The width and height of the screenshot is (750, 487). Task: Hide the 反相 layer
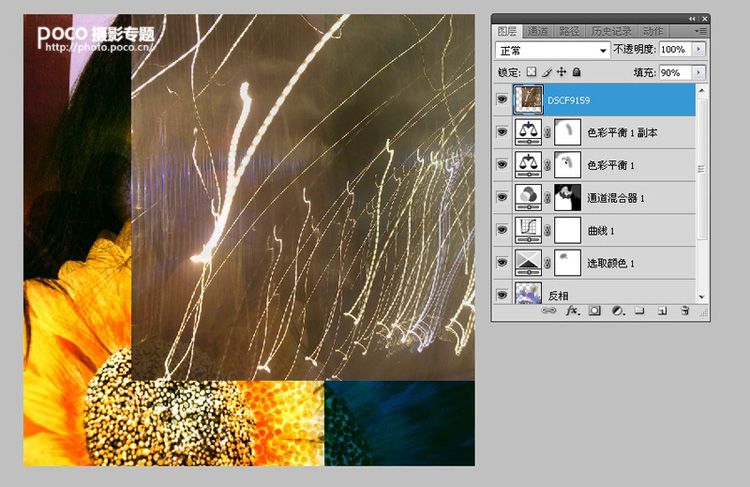coord(502,294)
